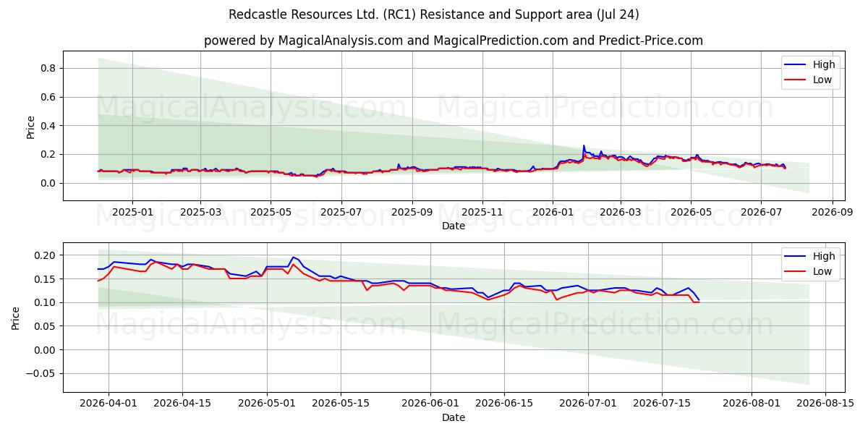The width and height of the screenshot is (868, 434).
Task: Click the '0.20' y-axis tick in bottom chart
Action: click(46, 255)
